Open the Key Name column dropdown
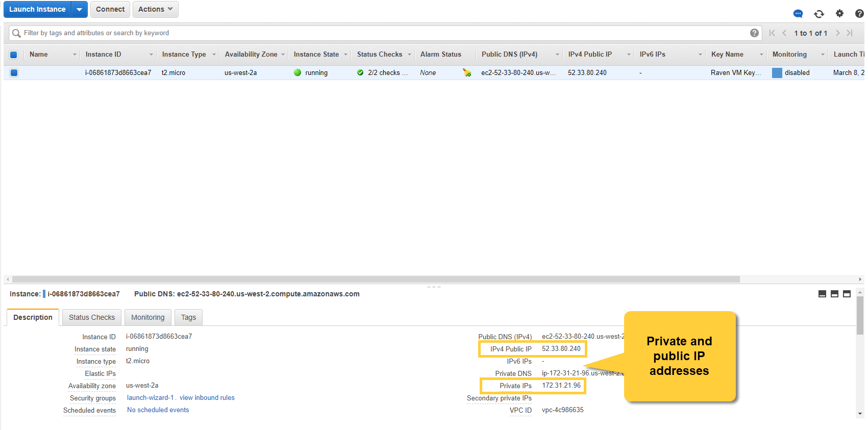 pos(761,55)
